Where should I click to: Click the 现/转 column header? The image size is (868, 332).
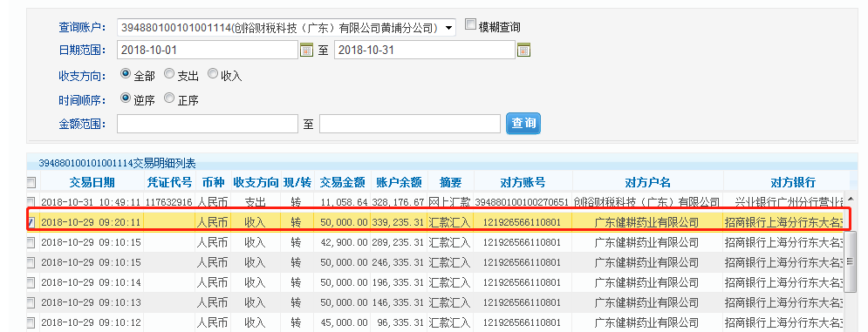pos(297,182)
